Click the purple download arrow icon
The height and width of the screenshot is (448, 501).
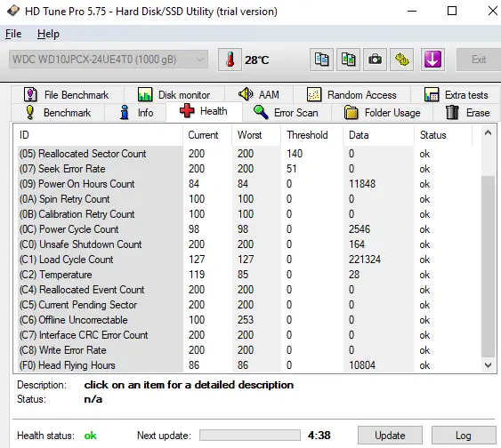pyautogui.click(x=432, y=60)
